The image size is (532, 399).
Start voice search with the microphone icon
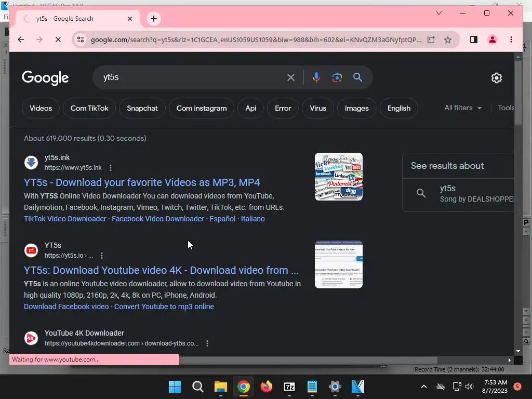[316, 77]
